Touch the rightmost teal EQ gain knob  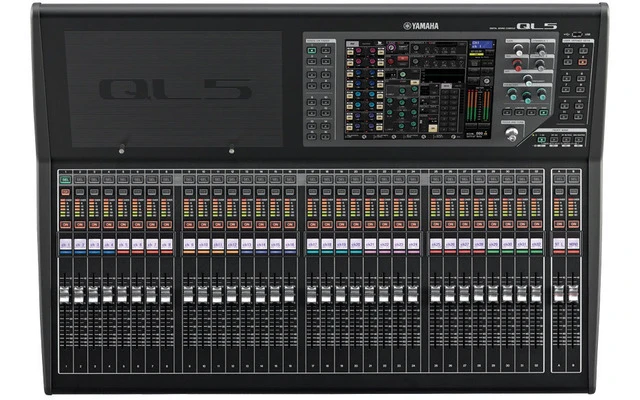tap(542, 96)
